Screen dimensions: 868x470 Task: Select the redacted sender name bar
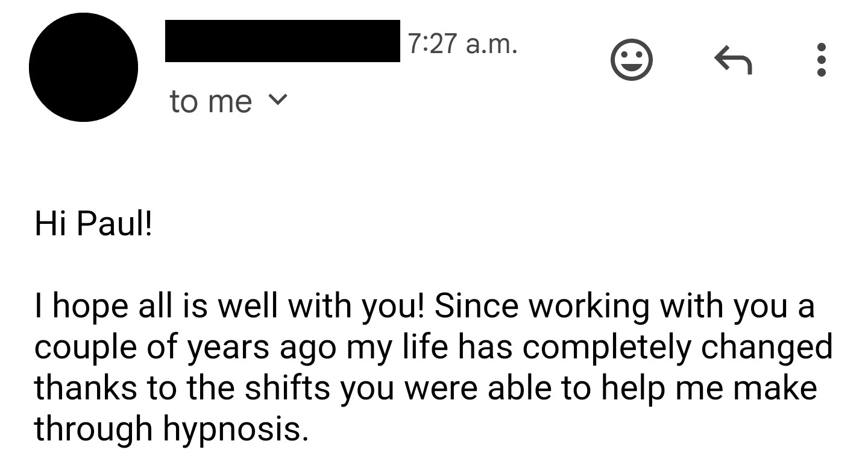(x=282, y=41)
